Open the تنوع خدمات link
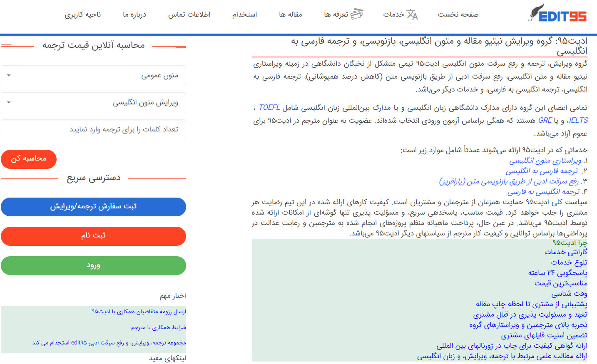 pyautogui.click(x=569, y=262)
